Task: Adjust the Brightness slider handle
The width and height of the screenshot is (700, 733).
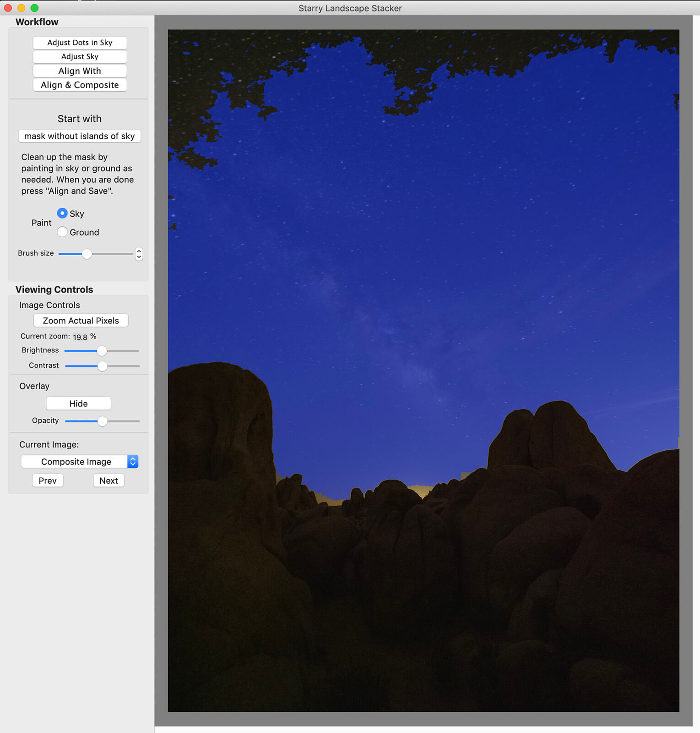Action: (x=102, y=351)
